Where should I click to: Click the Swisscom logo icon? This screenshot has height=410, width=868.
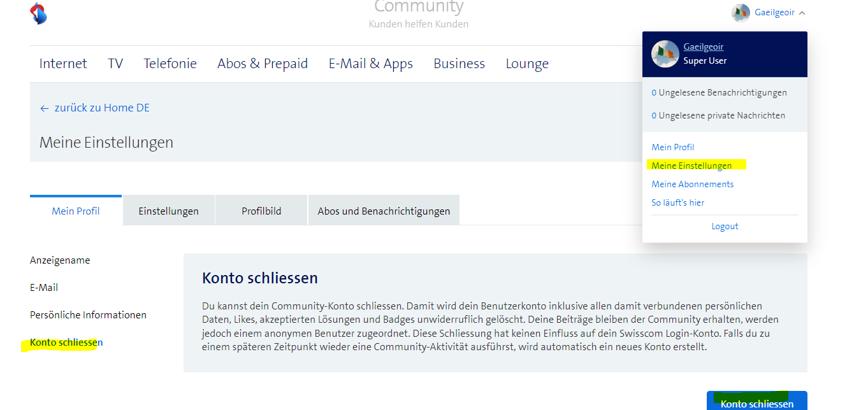39,13
